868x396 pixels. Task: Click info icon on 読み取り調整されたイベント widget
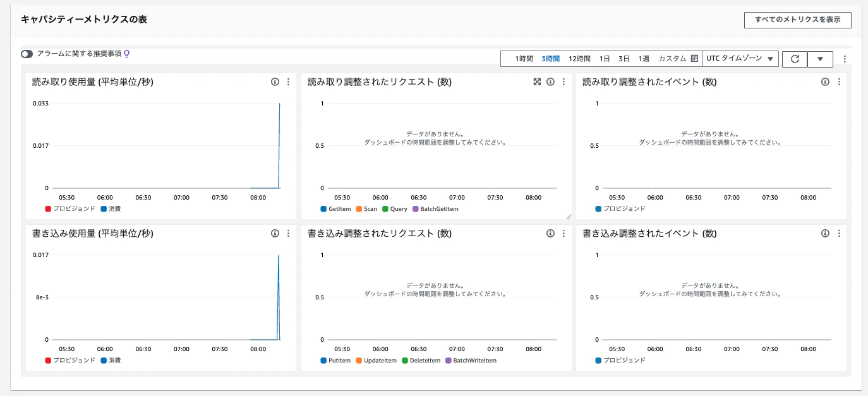coord(825,81)
